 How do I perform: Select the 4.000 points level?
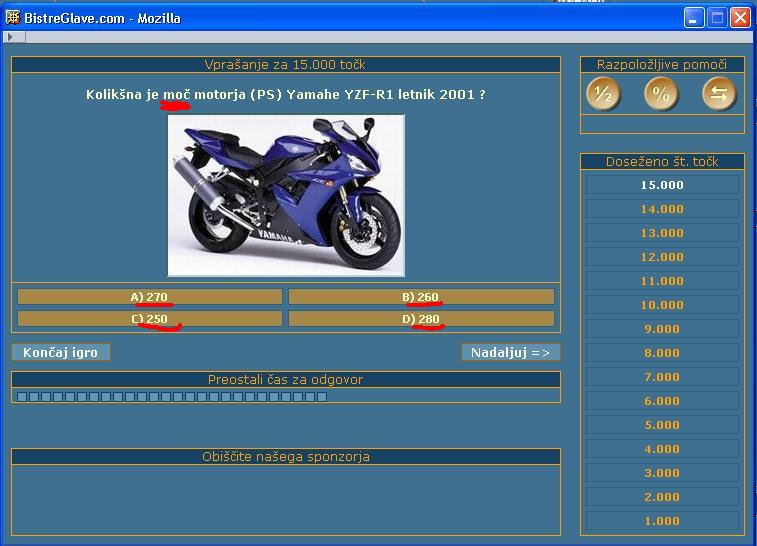click(x=662, y=449)
